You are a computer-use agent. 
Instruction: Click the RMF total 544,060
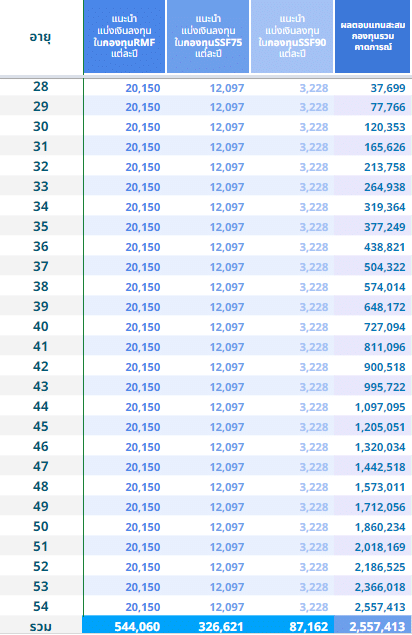point(137,627)
